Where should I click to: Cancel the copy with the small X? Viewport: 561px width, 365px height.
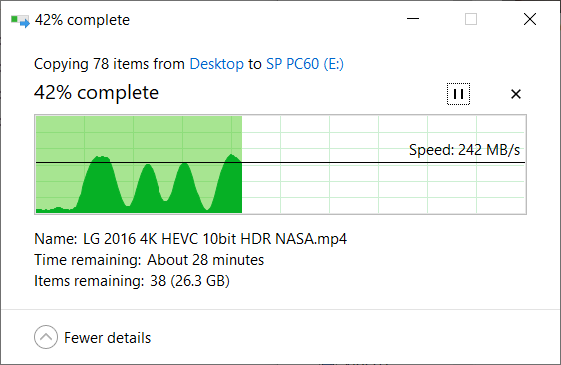tap(516, 94)
